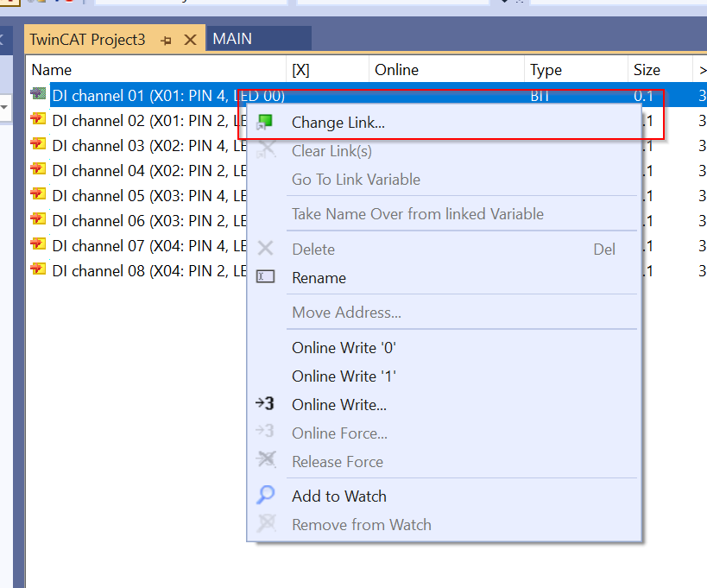Click the DI channel 02 input variable icon
The width and height of the screenshot is (707, 588).
[38, 119]
